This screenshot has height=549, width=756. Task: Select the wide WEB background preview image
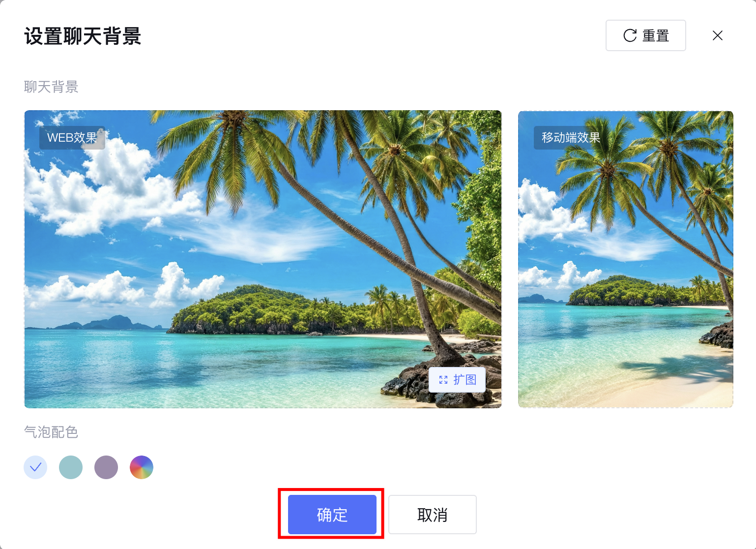coord(263,259)
